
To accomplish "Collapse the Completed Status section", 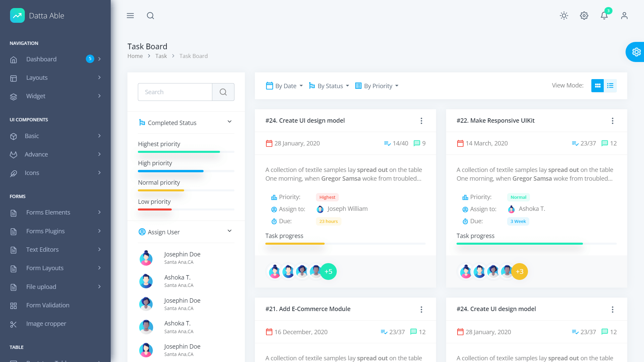I will 229,122.
